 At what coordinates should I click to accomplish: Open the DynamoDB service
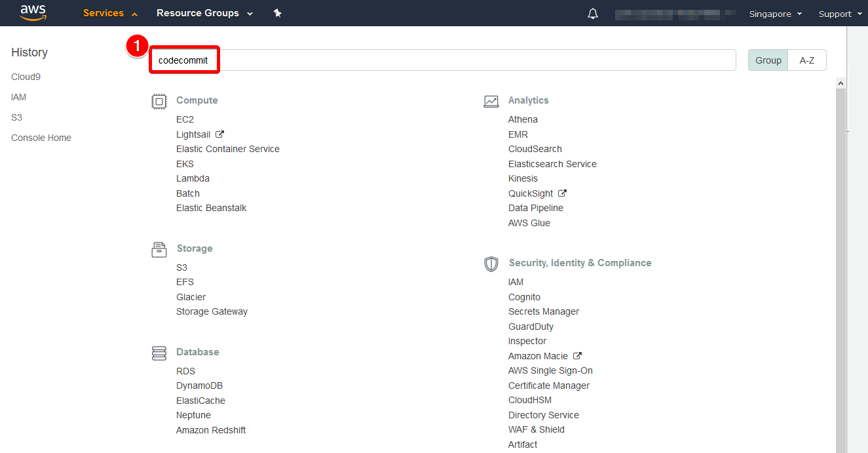[x=199, y=385]
